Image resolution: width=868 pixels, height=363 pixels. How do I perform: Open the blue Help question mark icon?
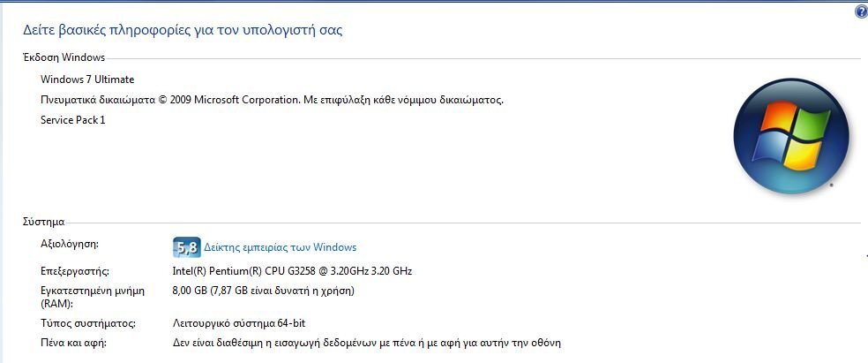(x=861, y=11)
